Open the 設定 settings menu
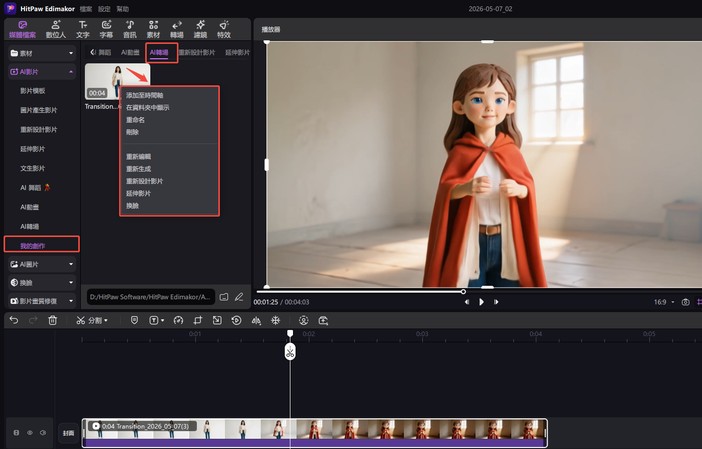The image size is (702, 449). coord(104,9)
